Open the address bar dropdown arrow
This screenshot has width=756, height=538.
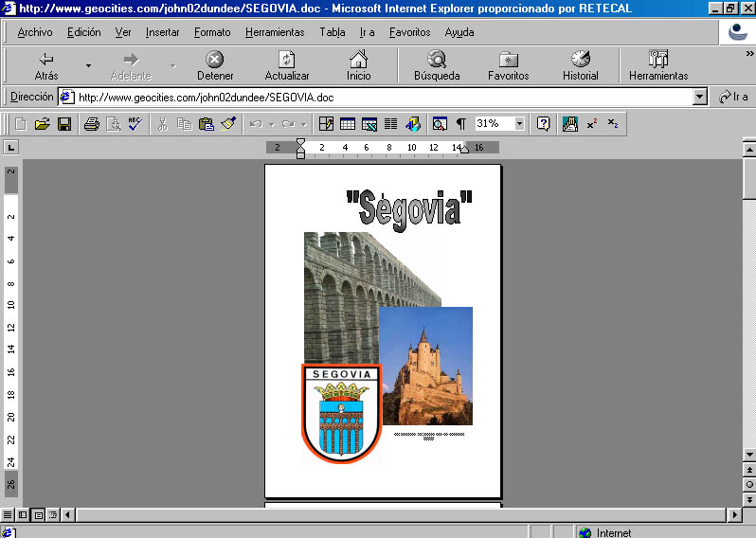tap(700, 97)
